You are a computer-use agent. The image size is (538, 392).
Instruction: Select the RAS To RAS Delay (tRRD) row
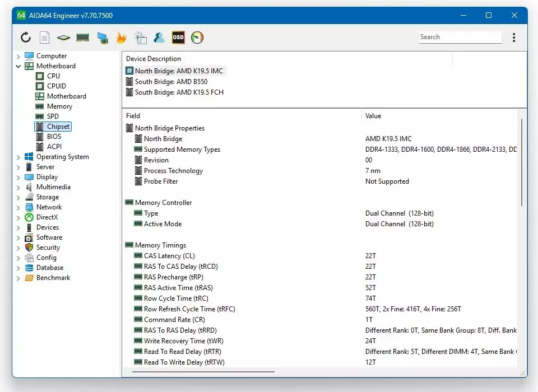click(321, 330)
